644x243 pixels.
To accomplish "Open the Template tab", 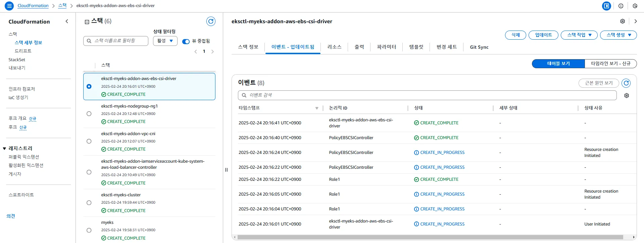I will click(x=416, y=47).
